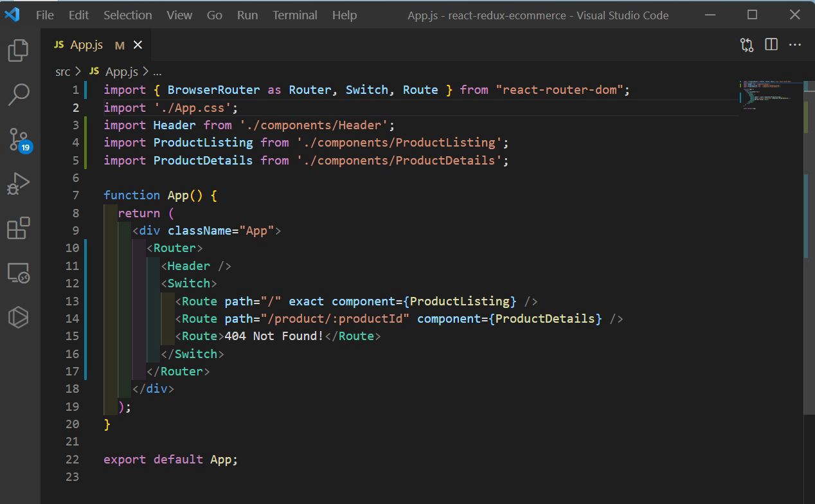The image size is (815, 504).
Task: Click './components/Header' import path
Action: (x=313, y=125)
